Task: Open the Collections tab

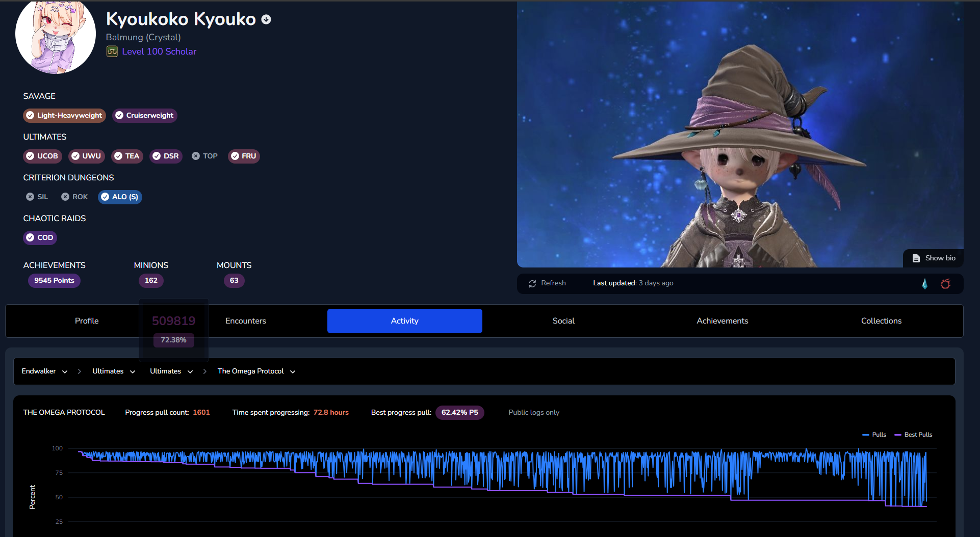Action: pos(882,321)
